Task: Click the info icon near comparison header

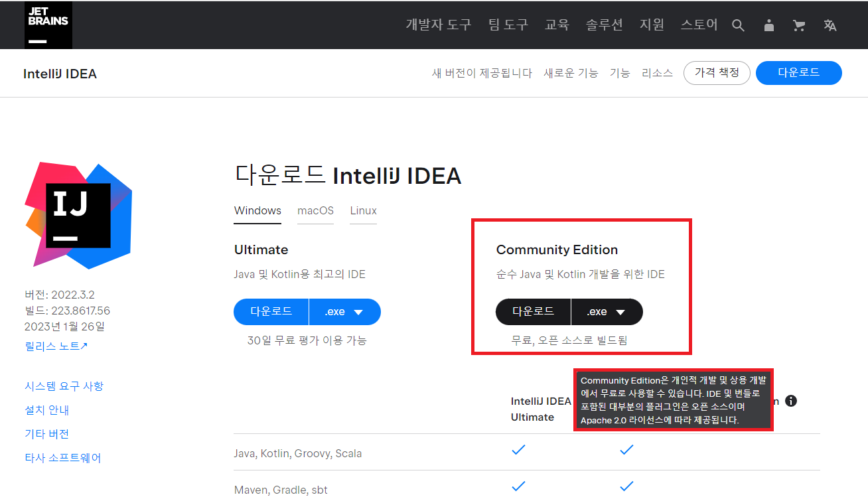Action: point(790,401)
